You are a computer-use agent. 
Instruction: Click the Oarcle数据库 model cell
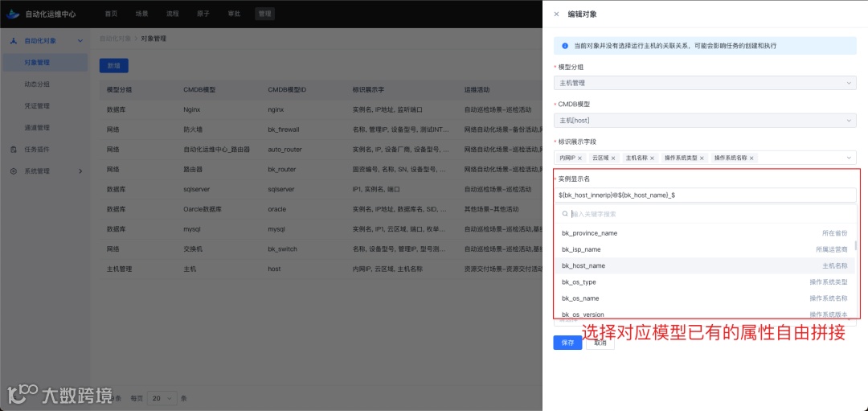202,209
